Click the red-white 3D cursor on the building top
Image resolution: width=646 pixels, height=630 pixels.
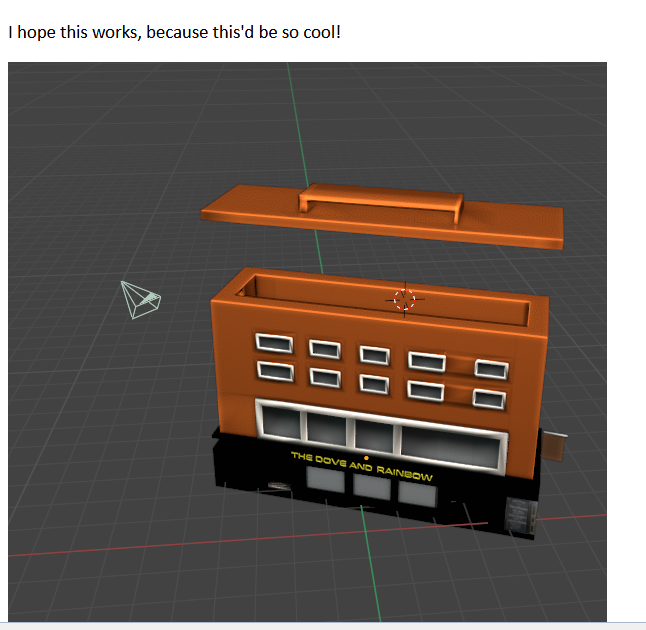coord(405,300)
